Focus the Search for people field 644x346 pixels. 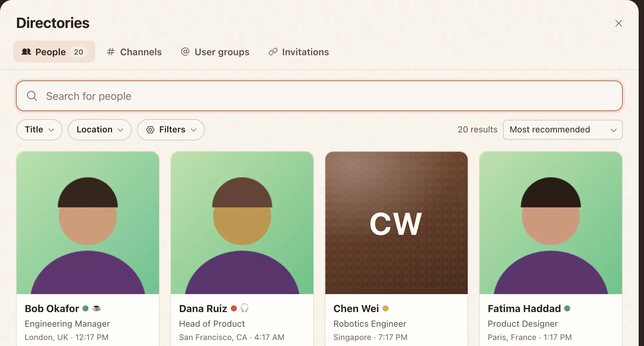319,96
